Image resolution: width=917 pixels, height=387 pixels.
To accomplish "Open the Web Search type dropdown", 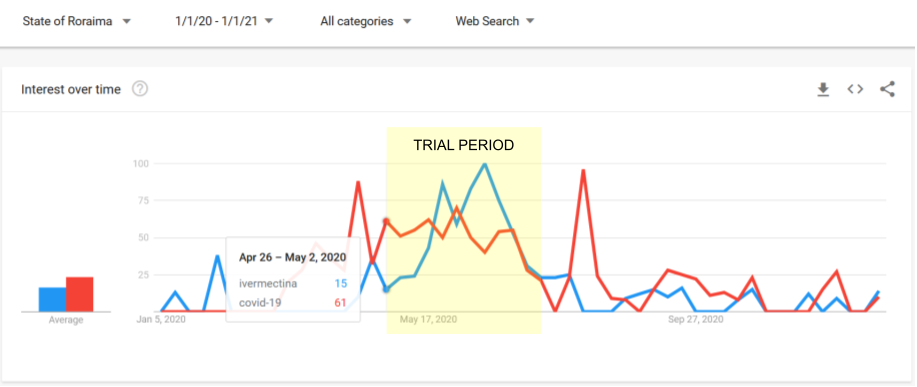I will (x=495, y=21).
